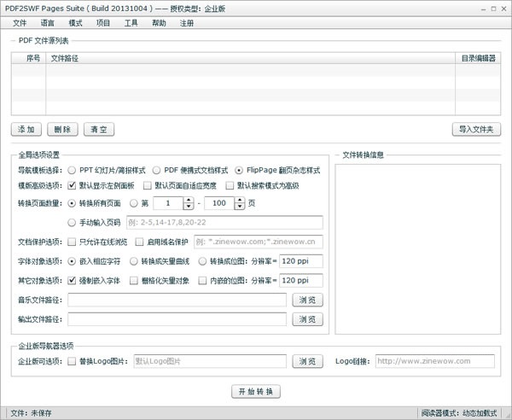Increase the start page number stepper
The image size is (512, 420).
[x=189, y=200]
